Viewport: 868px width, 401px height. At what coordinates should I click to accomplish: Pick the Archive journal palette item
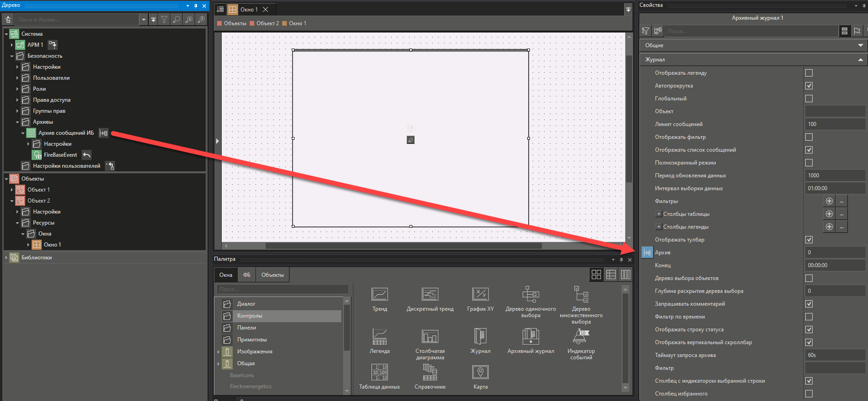[x=530, y=337]
